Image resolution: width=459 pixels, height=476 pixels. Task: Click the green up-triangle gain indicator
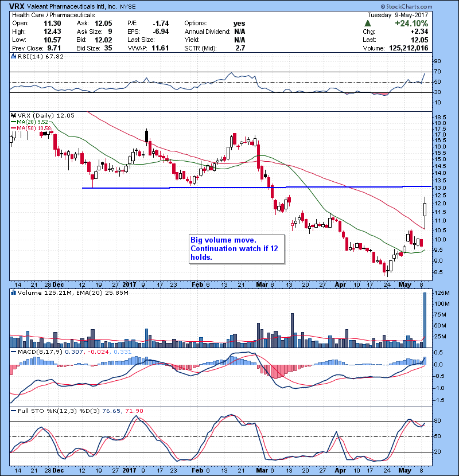(x=368, y=24)
